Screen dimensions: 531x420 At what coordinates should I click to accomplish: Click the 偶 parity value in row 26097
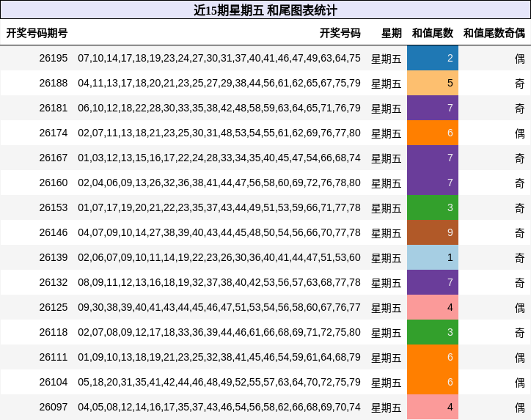click(520, 408)
